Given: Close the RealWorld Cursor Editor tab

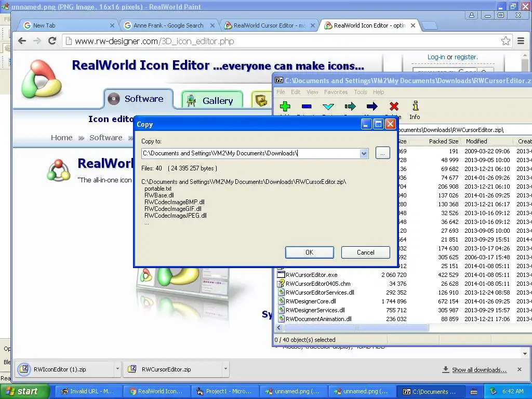Looking at the screenshot, I should tap(312, 25).
